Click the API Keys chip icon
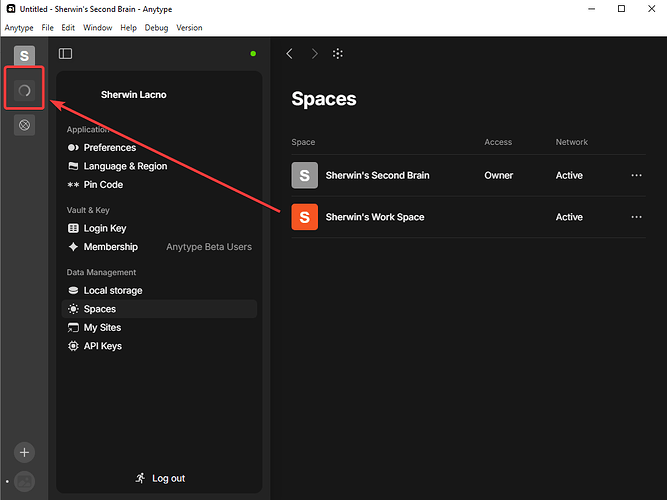The height and width of the screenshot is (500, 667). pyautogui.click(x=73, y=346)
